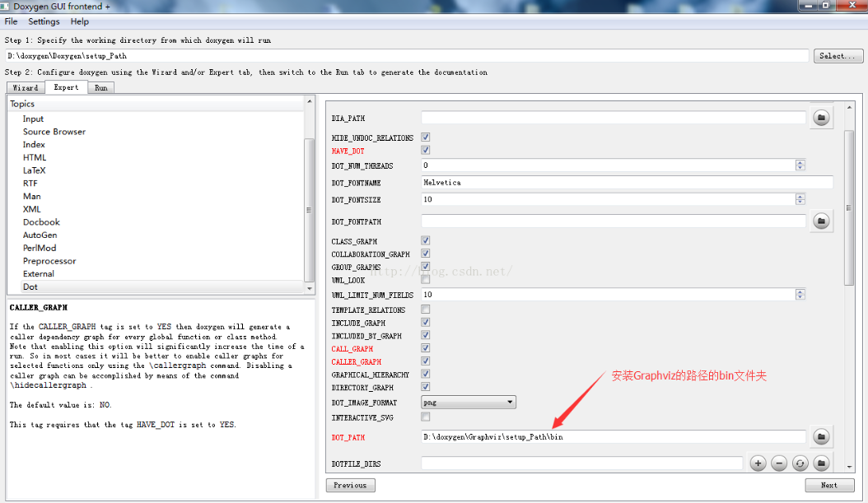Click options panel scroll-down arrow
The image size is (868, 503).
[x=849, y=467]
